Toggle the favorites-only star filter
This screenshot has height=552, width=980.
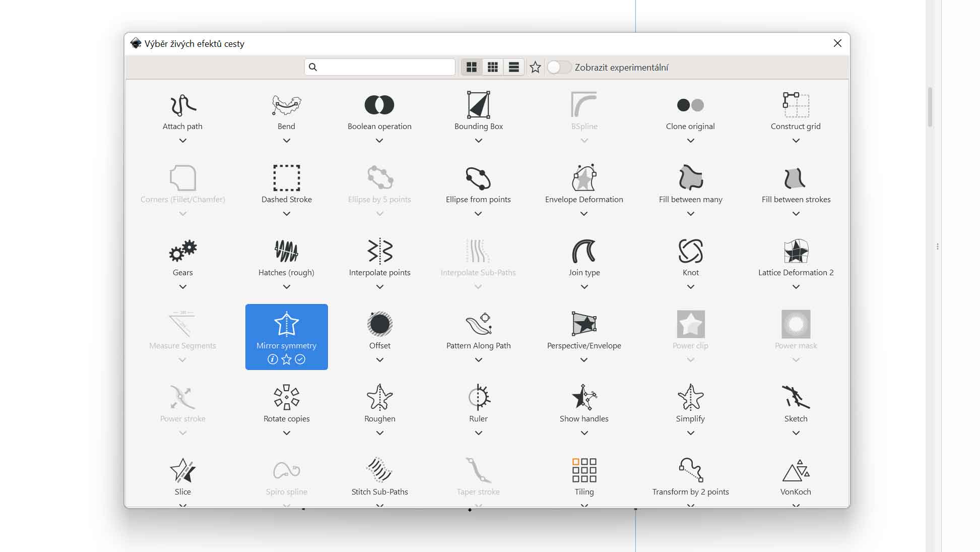click(535, 67)
